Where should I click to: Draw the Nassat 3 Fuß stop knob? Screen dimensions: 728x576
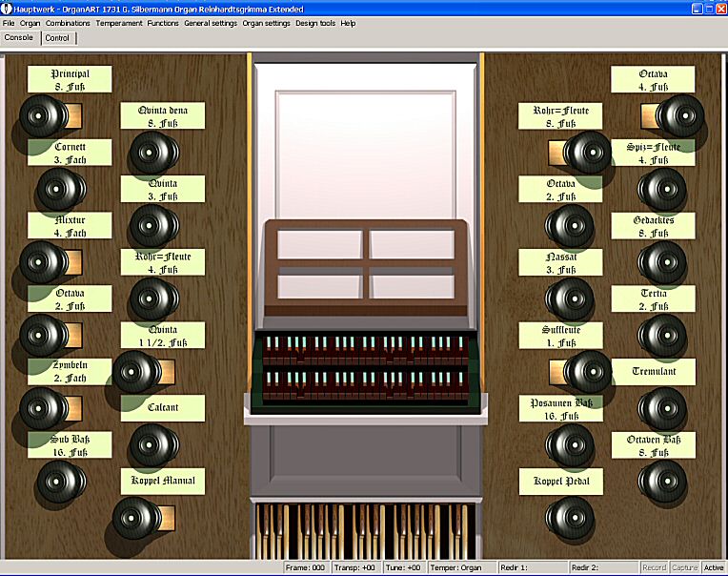570,298
